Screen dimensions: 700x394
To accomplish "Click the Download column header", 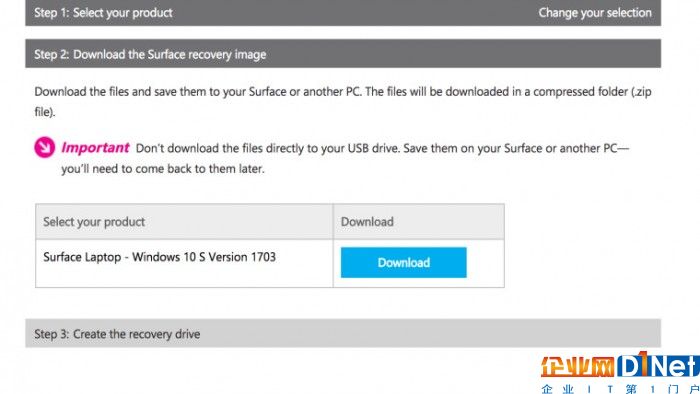I will 419,222.
